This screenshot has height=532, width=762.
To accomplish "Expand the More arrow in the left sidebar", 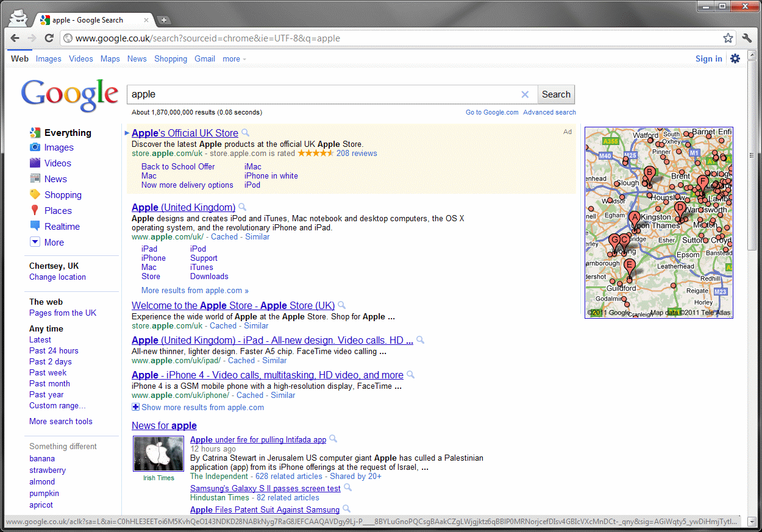I will coord(35,243).
